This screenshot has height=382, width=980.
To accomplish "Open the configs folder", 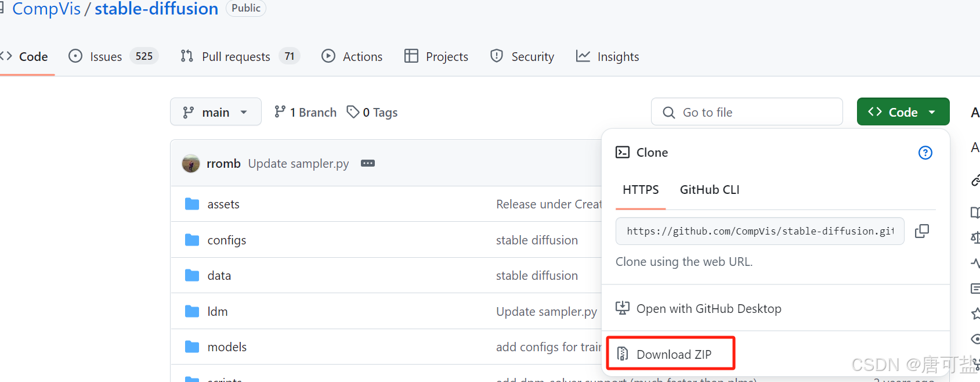I will (227, 240).
